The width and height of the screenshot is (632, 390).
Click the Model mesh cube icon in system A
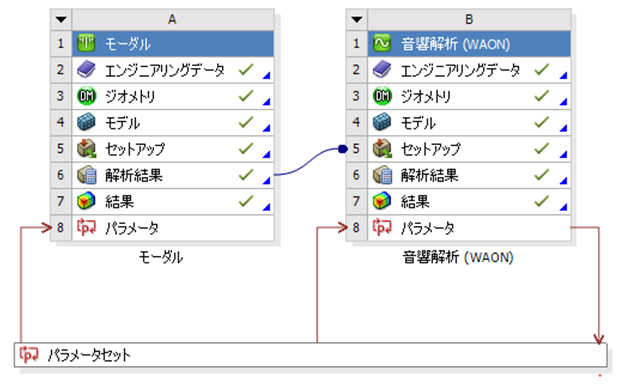[x=86, y=122]
